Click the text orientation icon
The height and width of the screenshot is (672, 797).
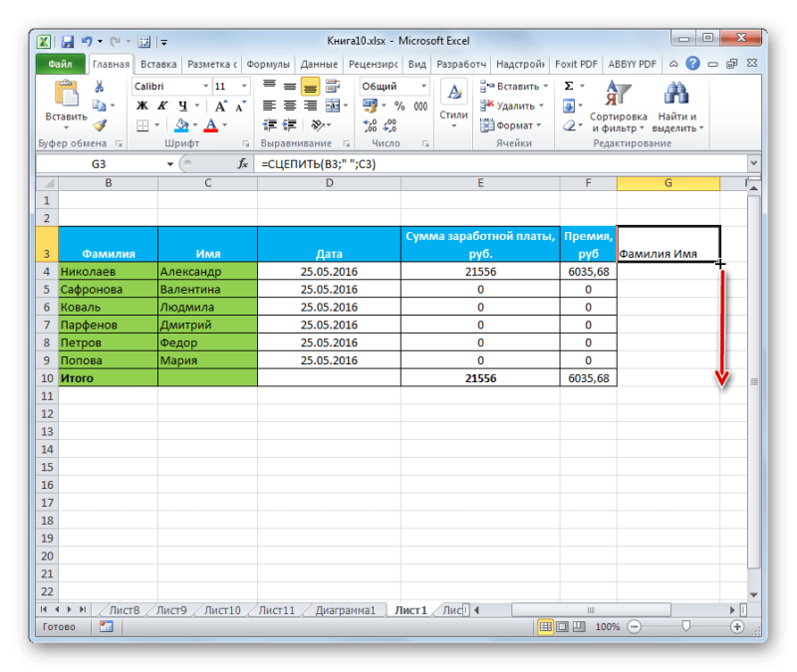click(318, 125)
